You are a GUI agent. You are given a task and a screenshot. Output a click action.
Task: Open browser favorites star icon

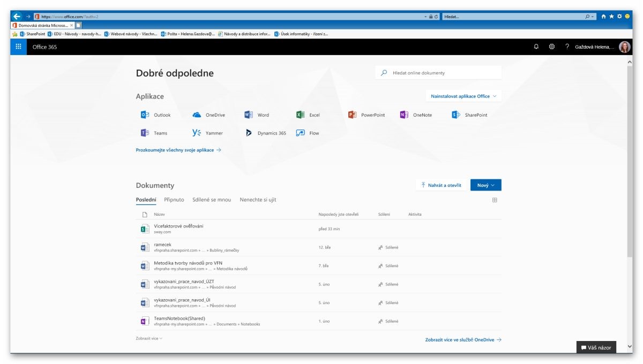[x=611, y=17]
